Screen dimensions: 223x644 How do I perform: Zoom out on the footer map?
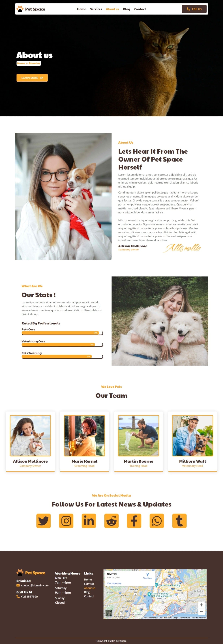(x=201, y=612)
